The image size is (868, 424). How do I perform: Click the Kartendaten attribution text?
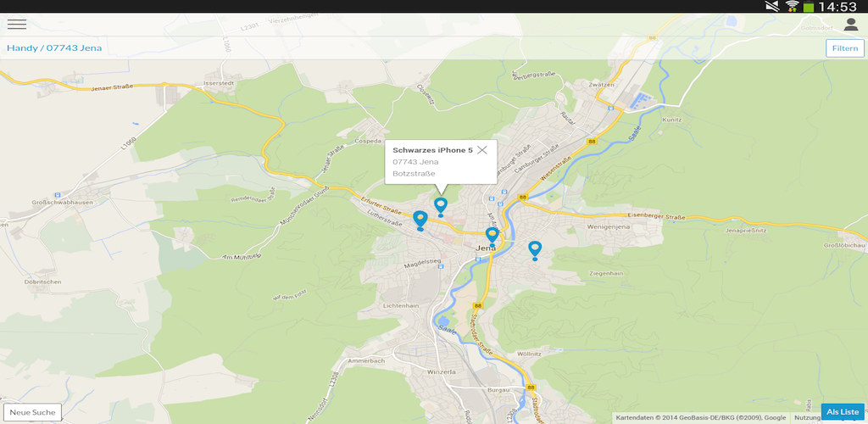(x=700, y=417)
